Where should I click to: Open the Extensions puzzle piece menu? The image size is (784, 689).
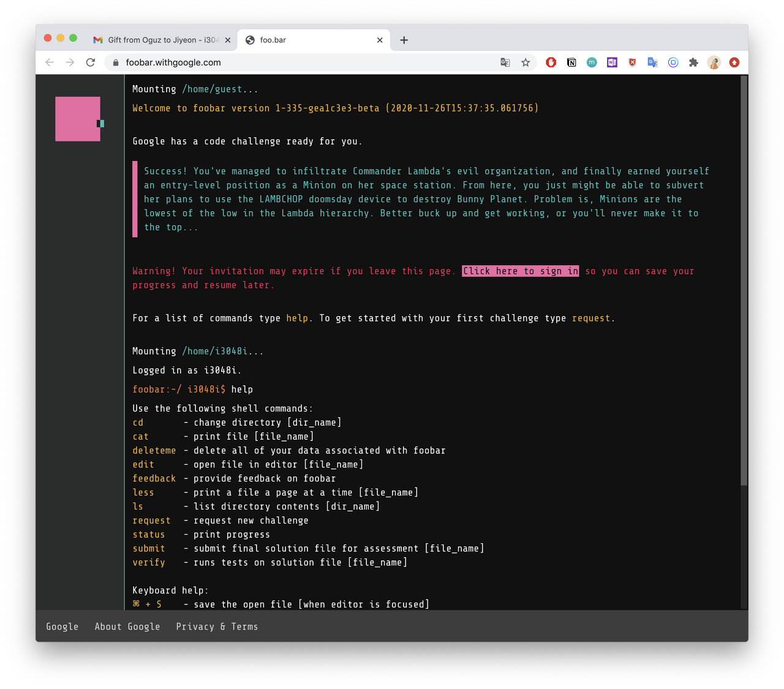pyautogui.click(x=693, y=62)
